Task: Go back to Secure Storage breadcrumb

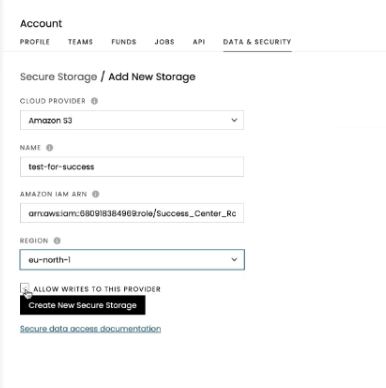Action: [59, 77]
